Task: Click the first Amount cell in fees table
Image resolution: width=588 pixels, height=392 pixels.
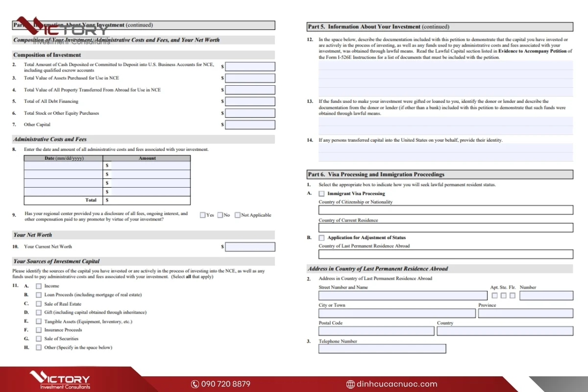Action: 150,166
